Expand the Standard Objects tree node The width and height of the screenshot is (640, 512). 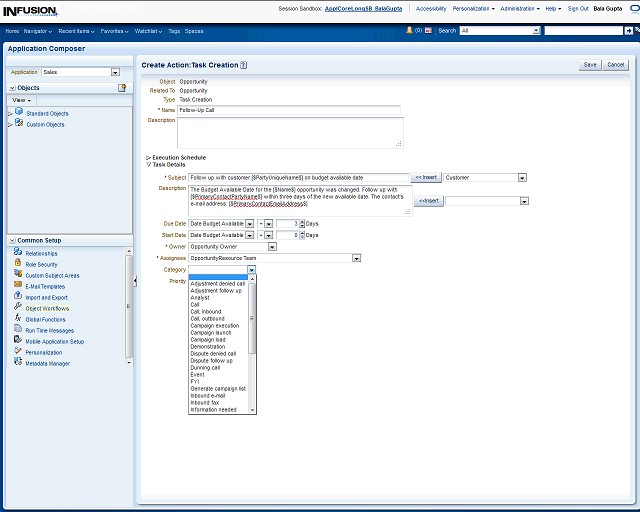(10, 113)
